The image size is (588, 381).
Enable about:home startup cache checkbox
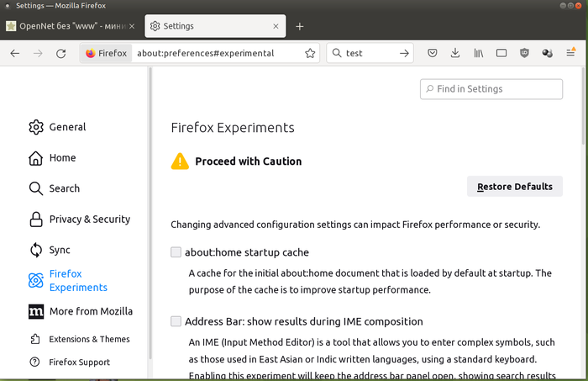(x=176, y=252)
